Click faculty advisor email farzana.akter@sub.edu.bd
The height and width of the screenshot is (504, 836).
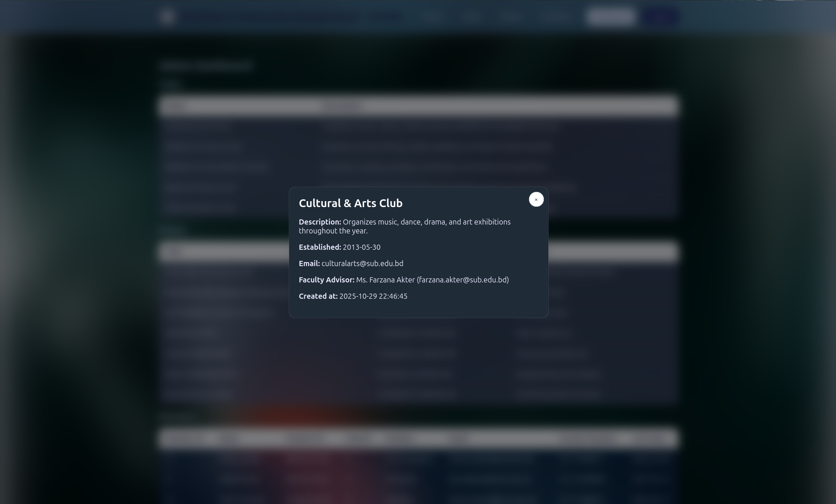[x=463, y=279]
